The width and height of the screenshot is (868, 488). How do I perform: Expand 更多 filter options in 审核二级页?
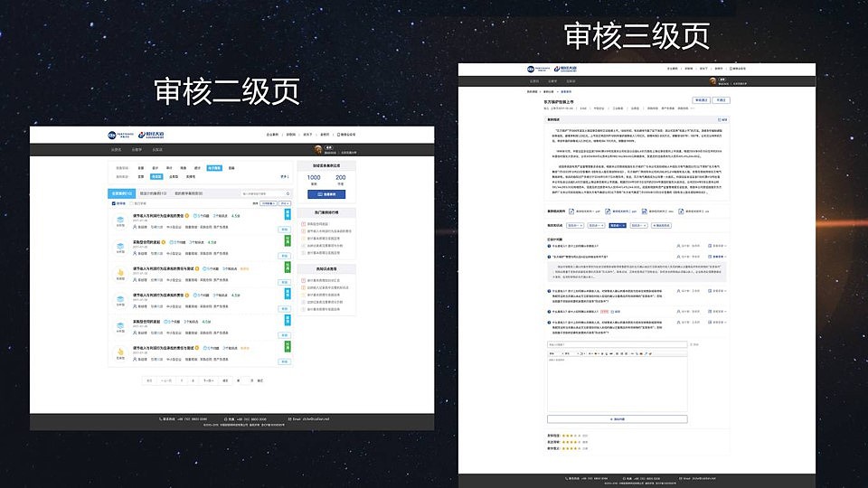pos(285,176)
